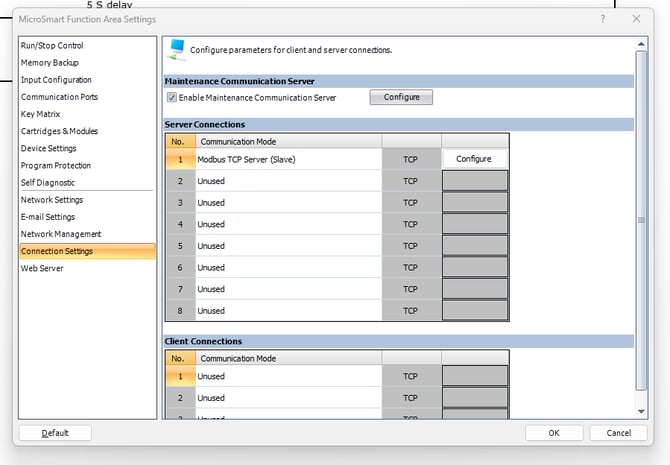Select Modbus TCP Server (Slave) communication mode cell
The image size is (670, 465).
click(288, 159)
